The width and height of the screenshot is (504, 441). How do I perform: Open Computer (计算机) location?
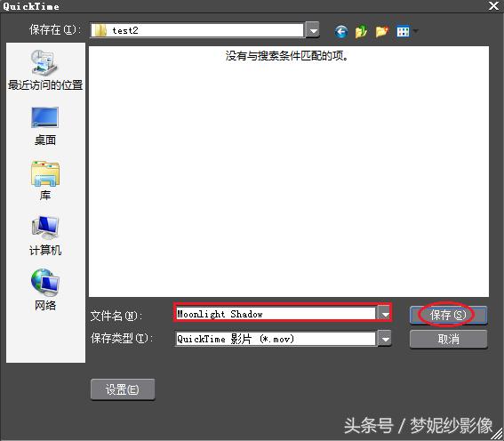(x=45, y=236)
